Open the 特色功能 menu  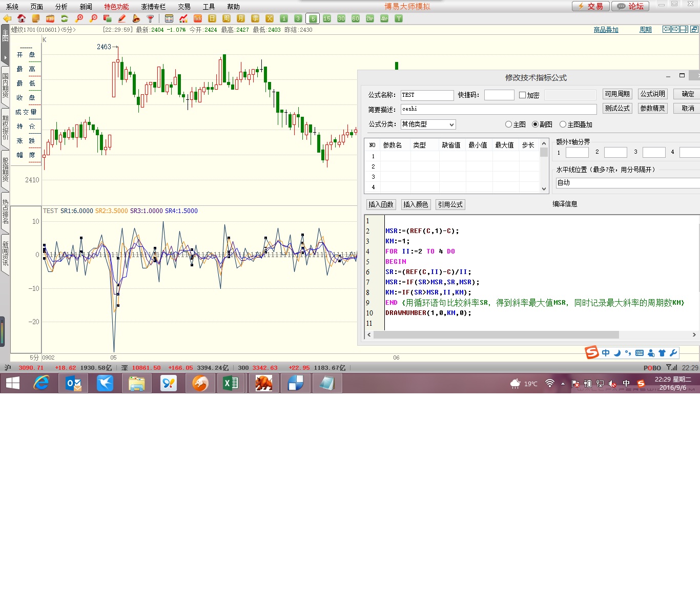(x=116, y=7)
